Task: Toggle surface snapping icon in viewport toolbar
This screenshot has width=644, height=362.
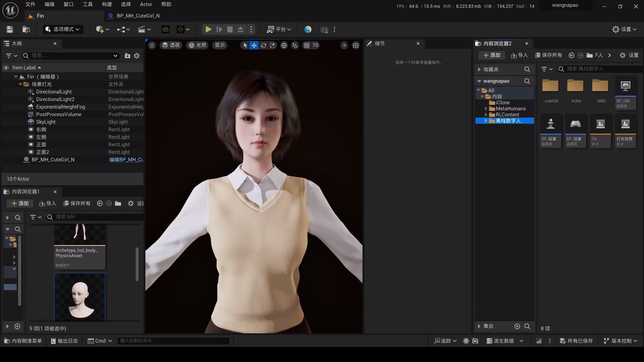Action: coord(295,46)
